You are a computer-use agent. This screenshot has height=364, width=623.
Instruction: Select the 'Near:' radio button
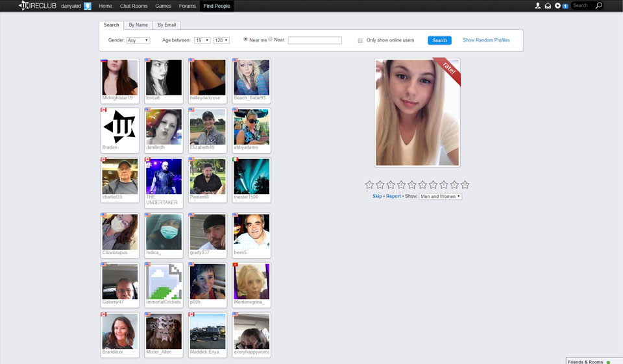coord(271,40)
